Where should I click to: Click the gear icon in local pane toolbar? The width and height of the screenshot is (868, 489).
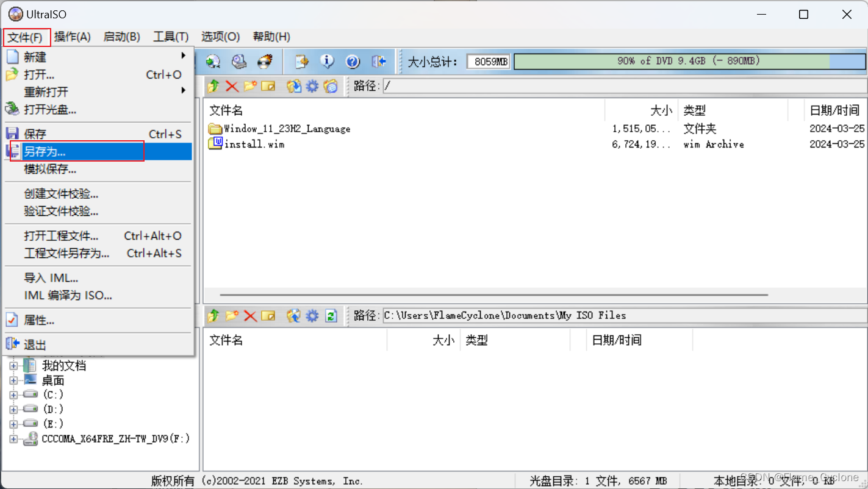(x=312, y=316)
